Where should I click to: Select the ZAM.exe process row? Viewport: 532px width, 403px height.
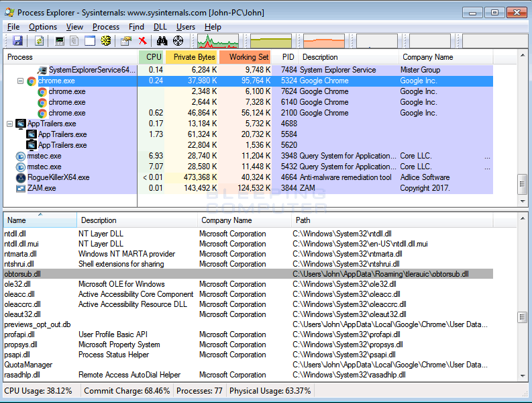point(42,188)
